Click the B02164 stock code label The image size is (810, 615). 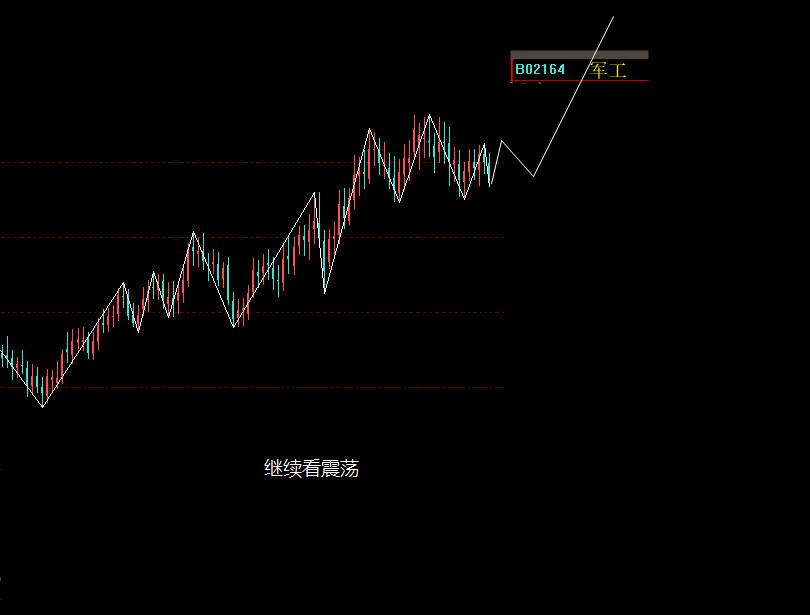[x=540, y=69]
